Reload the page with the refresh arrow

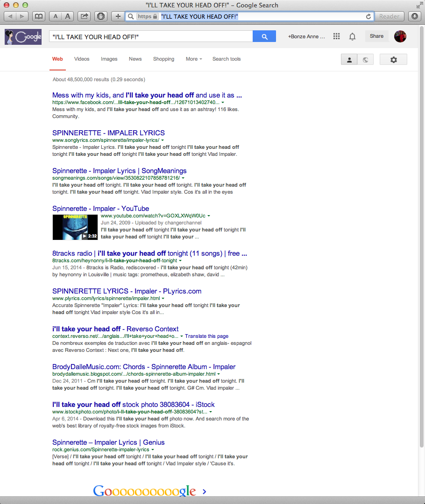[x=368, y=16]
